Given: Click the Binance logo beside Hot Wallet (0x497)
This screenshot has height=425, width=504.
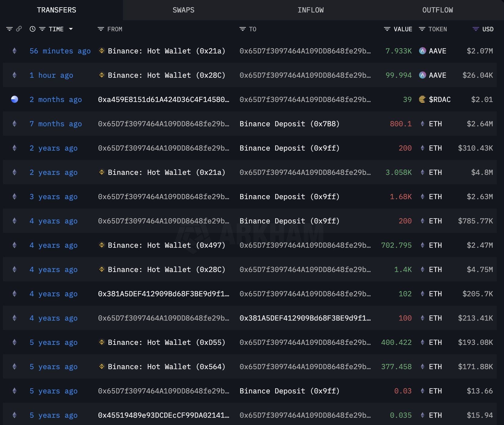Looking at the screenshot, I should pyautogui.click(x=102, y=245).
